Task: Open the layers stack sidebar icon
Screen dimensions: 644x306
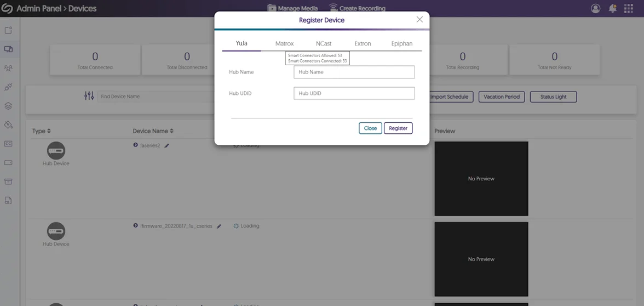Action: pos(8,106)
